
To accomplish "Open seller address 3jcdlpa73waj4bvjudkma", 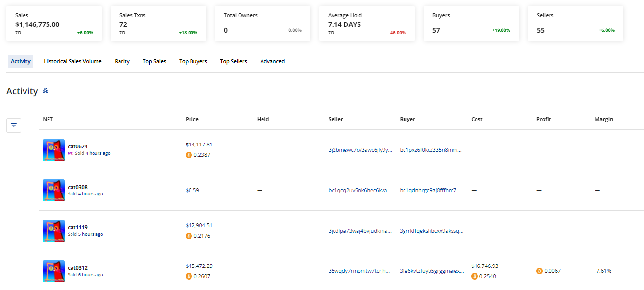I will (360, 231).
